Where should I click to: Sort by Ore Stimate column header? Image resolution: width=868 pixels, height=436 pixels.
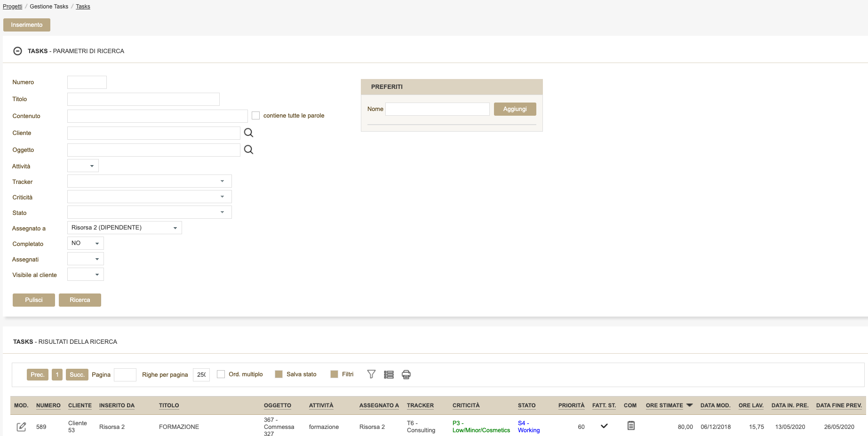coord(664,405)
